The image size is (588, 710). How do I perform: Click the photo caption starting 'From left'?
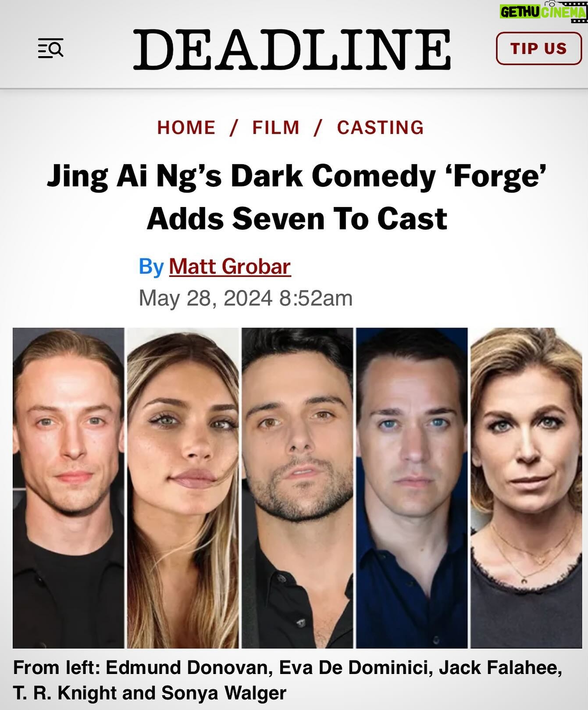pyautogui.click(x=288, y=680)
